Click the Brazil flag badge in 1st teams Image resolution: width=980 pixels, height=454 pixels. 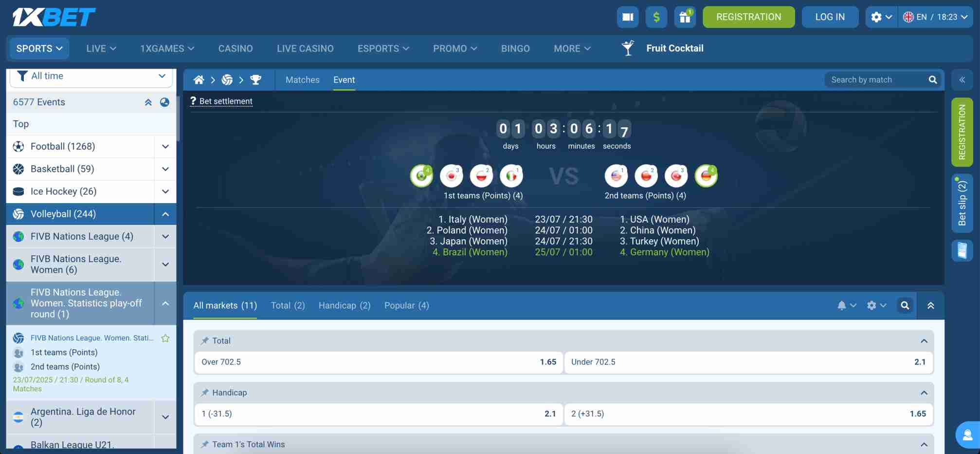(x=421, y=176)
